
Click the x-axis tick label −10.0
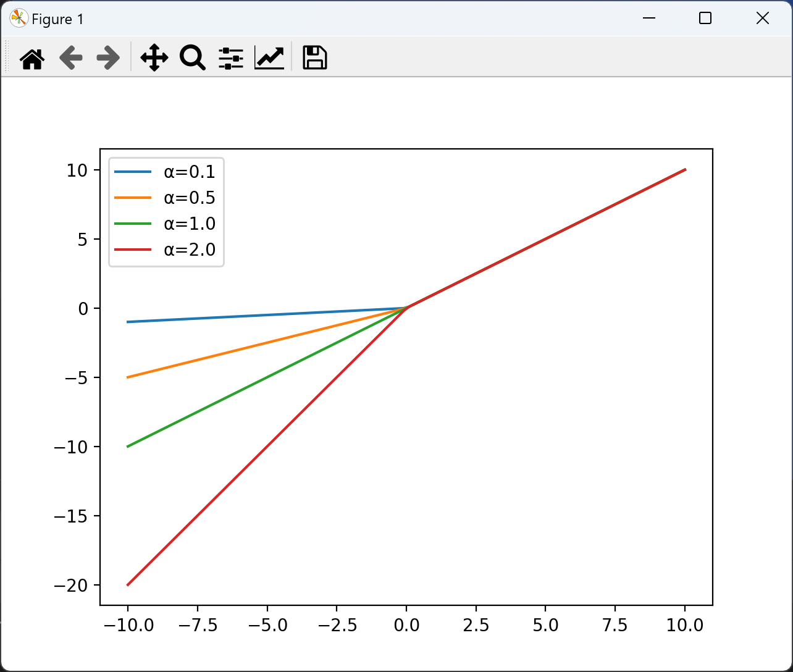click(x=128, y=625)
